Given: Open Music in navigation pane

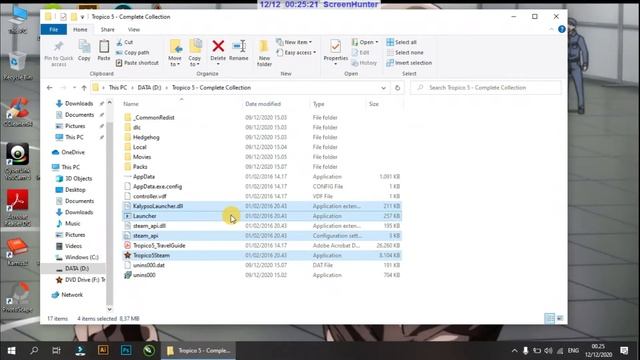Looking at the screenshot, I should (73, 223).
